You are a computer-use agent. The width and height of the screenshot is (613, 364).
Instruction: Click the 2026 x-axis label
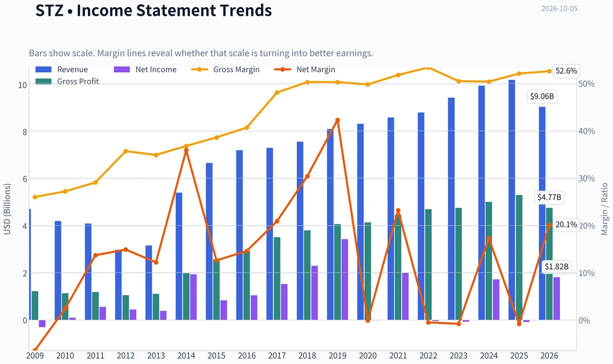coord(549,355)
